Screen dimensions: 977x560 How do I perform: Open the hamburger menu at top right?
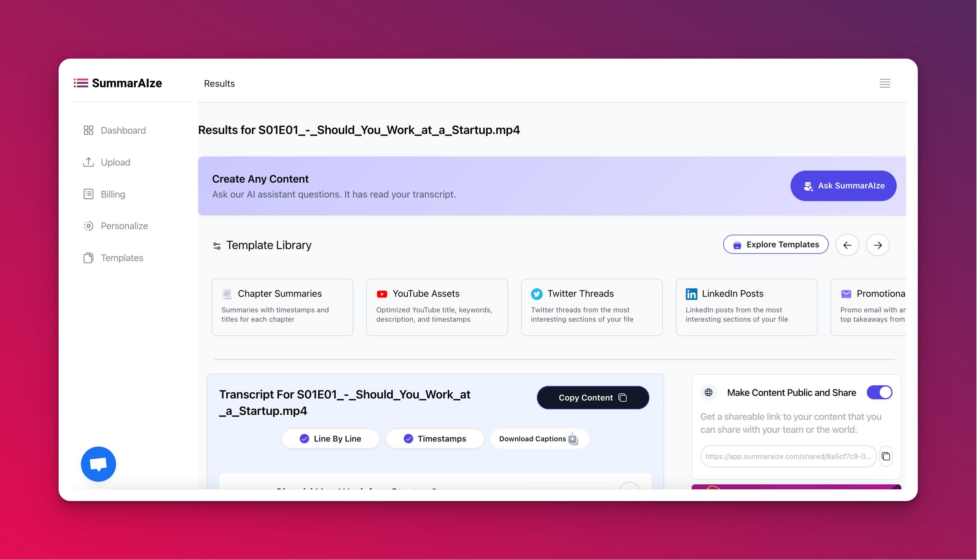click(x=884, y=83)
